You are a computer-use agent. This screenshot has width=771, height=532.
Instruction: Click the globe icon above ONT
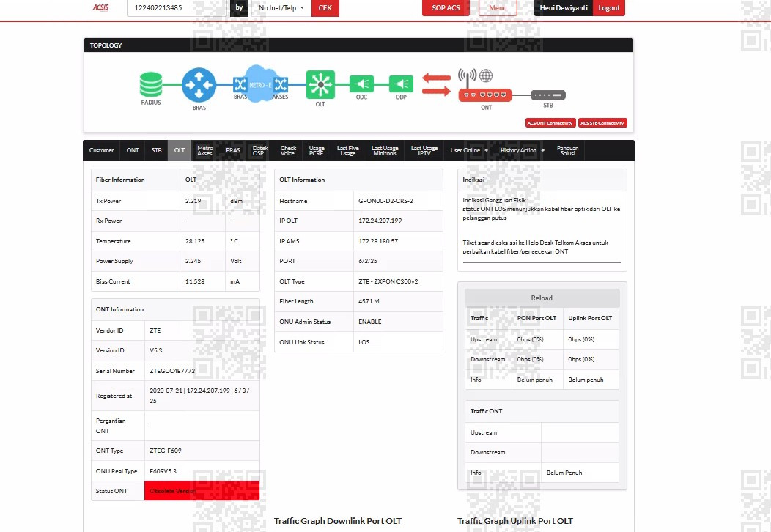point(486,75)
